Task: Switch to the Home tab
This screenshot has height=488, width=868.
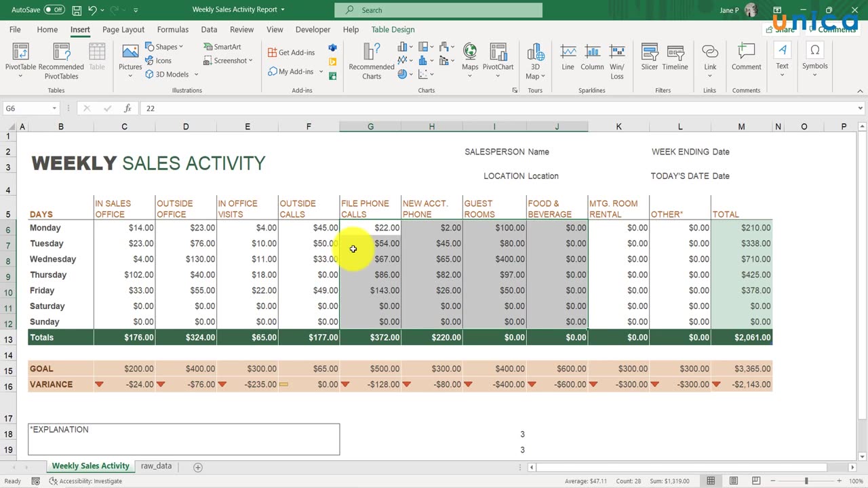Action: click(47, 30)
